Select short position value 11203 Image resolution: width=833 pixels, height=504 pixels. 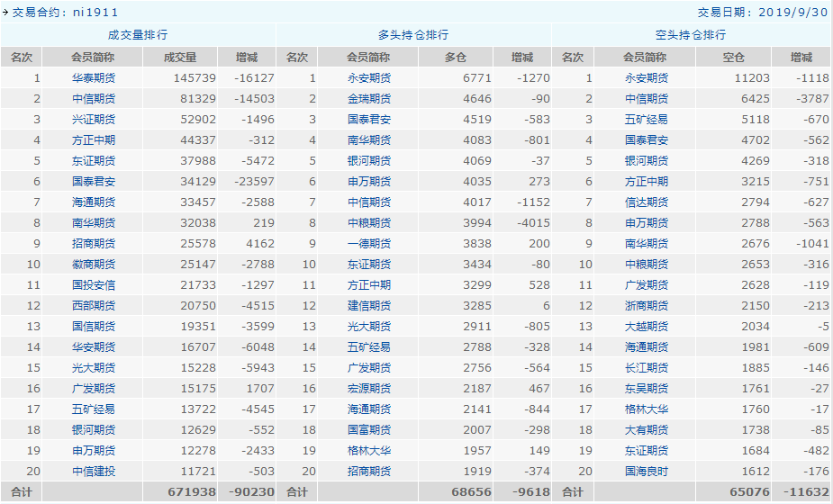point(752,78)
